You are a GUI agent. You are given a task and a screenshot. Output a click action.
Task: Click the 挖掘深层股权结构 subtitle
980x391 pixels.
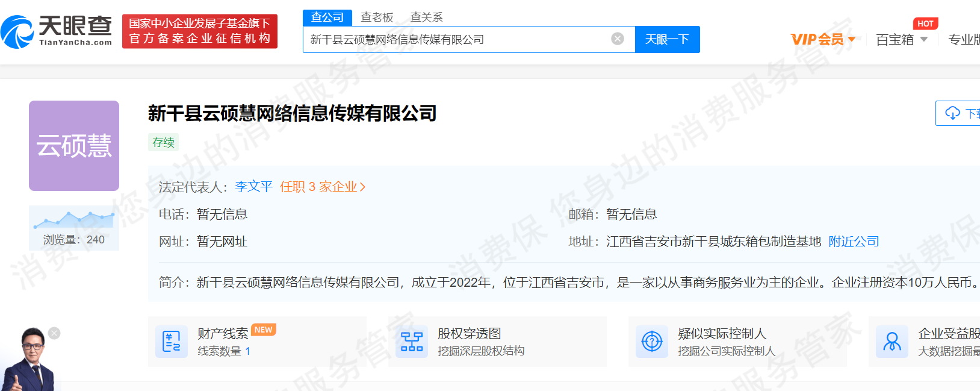481,351
